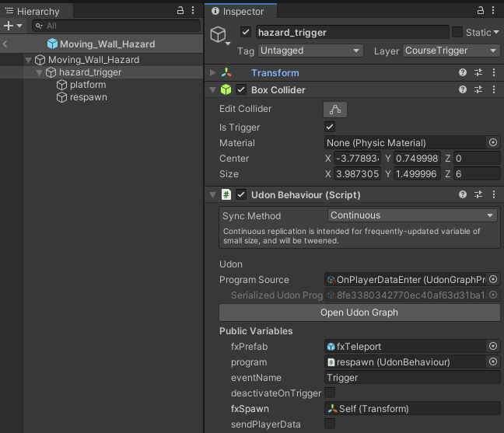The width and height of the screenshot is (504, 433).
Task: Toggle the Is Trigger checkbox
Action: pyautogui.click(x=330, y=127)
